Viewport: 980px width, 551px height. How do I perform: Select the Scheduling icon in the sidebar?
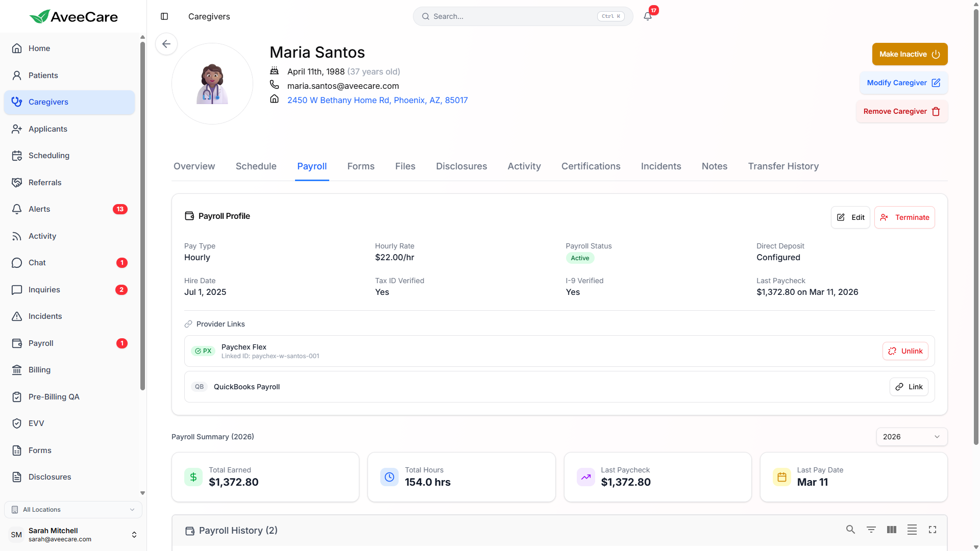tap(17, 155)
